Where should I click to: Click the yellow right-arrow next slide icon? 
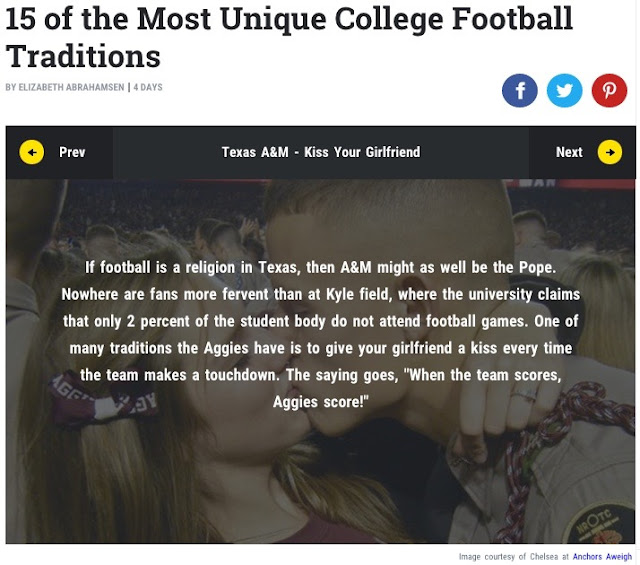[609, 152]
